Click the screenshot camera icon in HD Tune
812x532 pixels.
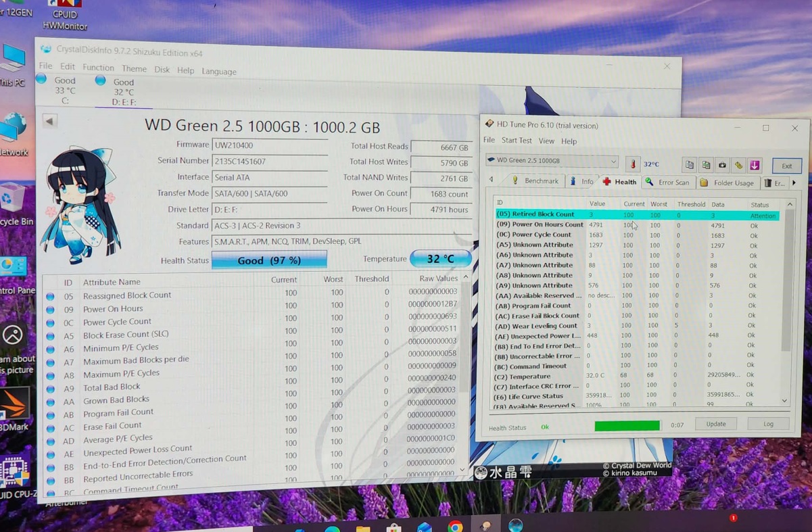click(722, 165)
